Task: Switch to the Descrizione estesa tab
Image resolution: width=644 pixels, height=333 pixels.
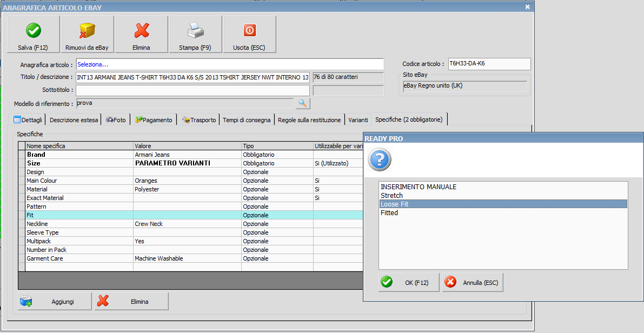Action: pos(74,120)
